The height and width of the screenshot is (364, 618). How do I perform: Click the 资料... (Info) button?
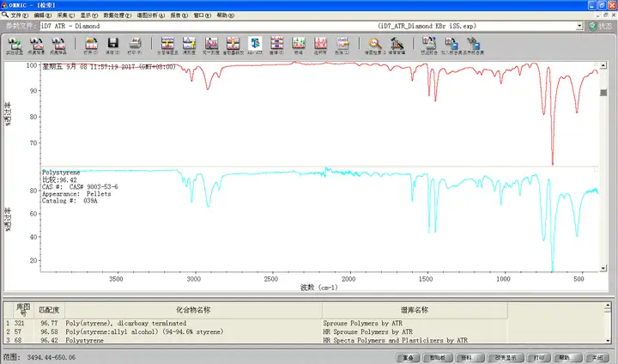pos(469,358)
